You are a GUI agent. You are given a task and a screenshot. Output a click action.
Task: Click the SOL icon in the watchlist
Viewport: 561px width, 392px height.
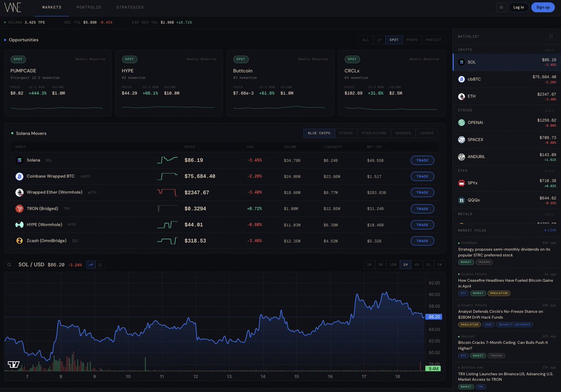tap(461, 62)
